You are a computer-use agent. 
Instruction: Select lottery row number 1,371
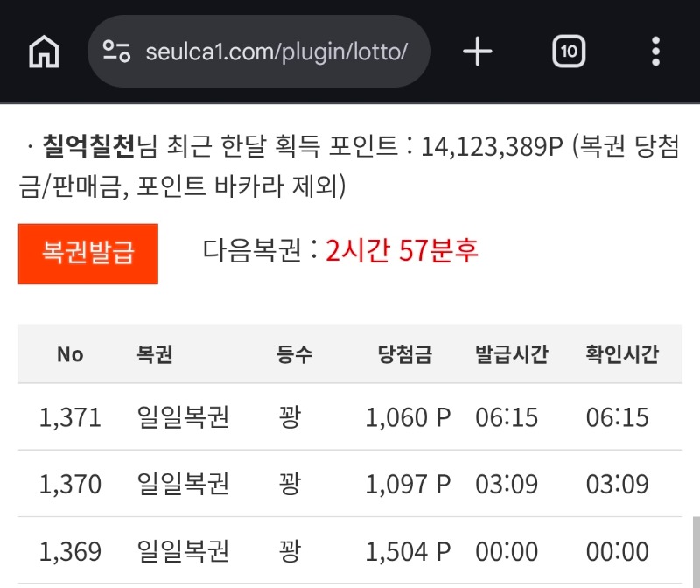[x=70, y=417]
